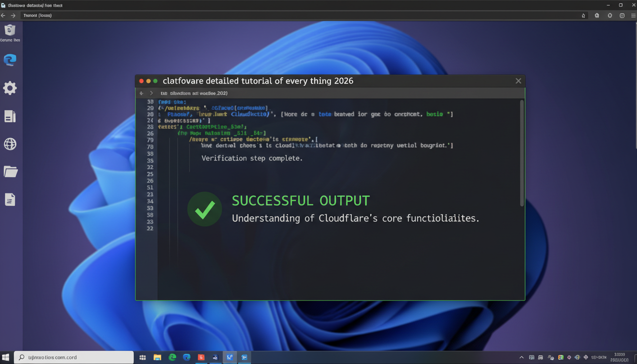Open the browser hamburger menu
Image resolution: width=637 pixels, height=364 pixels.
click(x=633, y=16)
